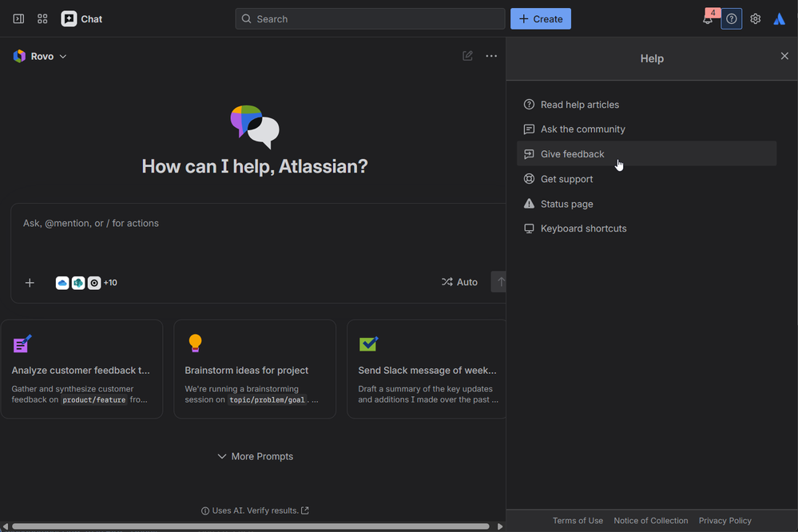
Task: Open the app switcher grid icon
Action: pos(42,19)
